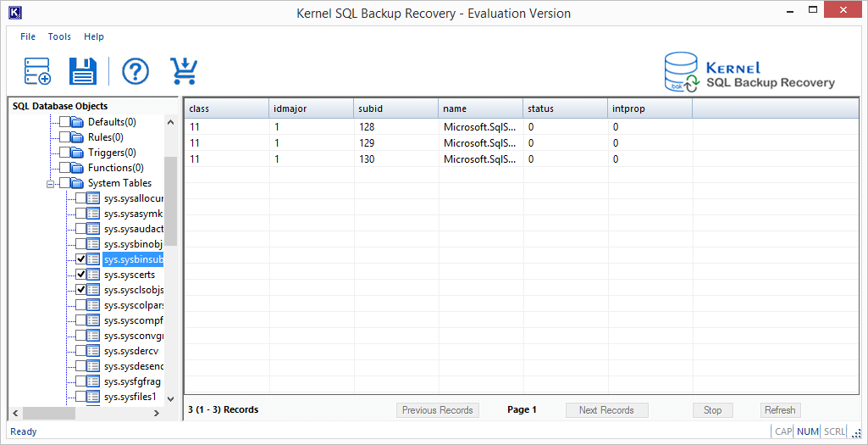Click table icon beside sys.sysdercv
The height and width of the screenshot is (445, 868).
tap(93, 351)
